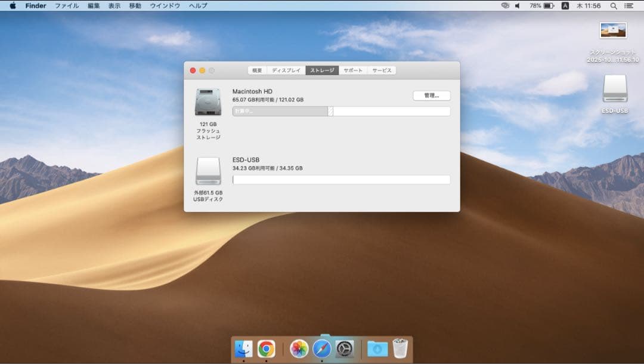Open the Trash in the Dock
The height and width of the screenshot is (364, 644).
tap(400, 348)
